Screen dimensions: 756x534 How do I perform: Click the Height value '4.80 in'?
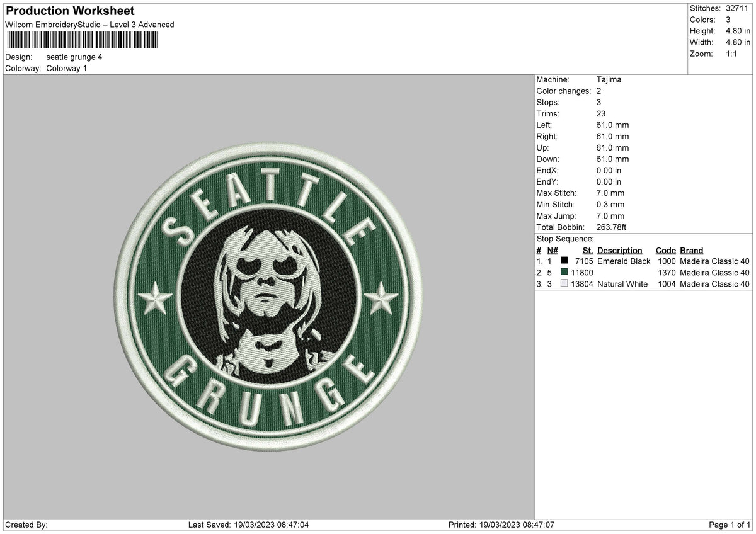738,31
